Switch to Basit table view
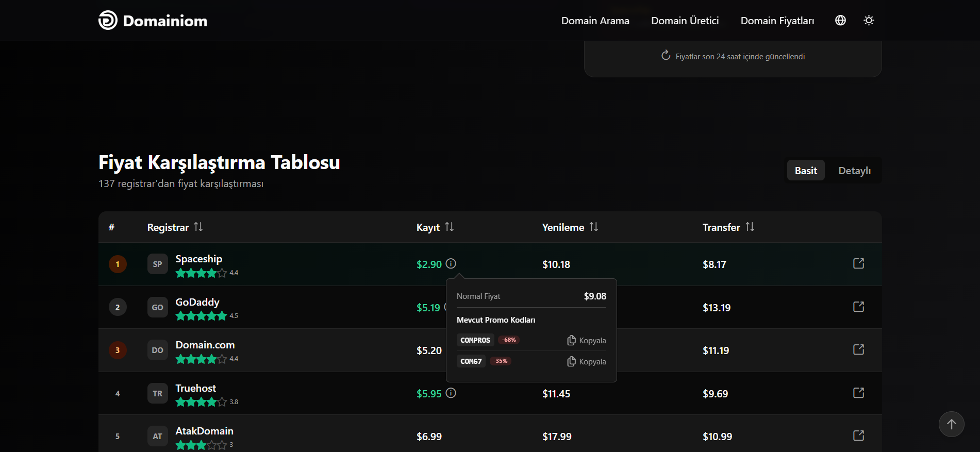 pos(806,171)
